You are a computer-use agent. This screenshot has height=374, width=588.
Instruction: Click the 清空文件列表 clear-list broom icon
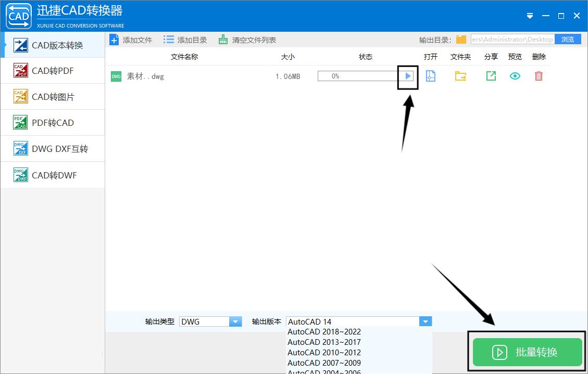(224, 39)
